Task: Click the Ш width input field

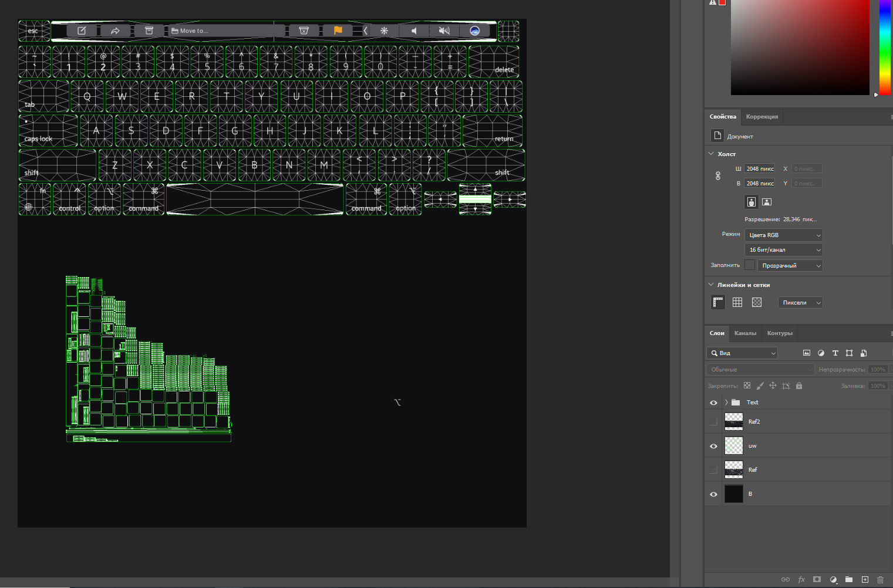Action: point(760,168)
